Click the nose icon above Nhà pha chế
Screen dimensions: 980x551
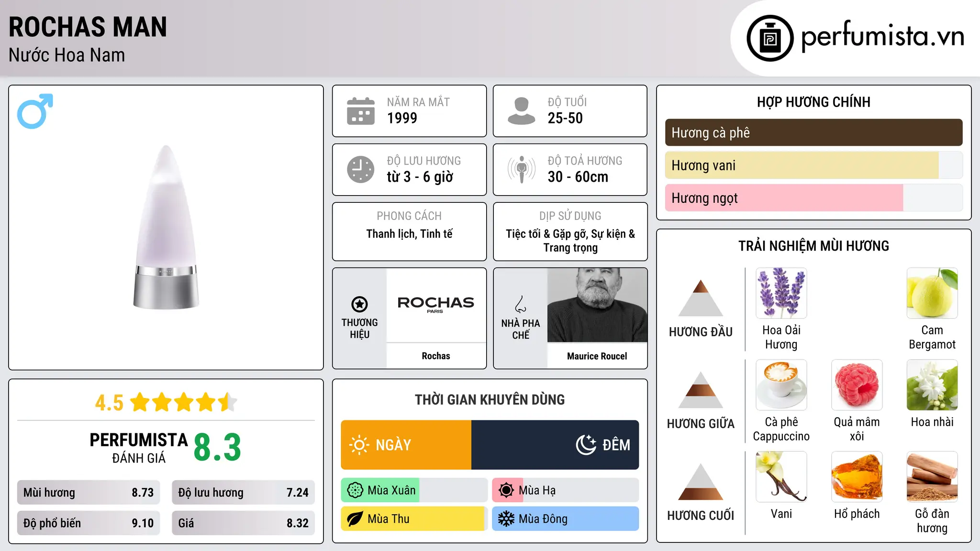tap(521, 304)
